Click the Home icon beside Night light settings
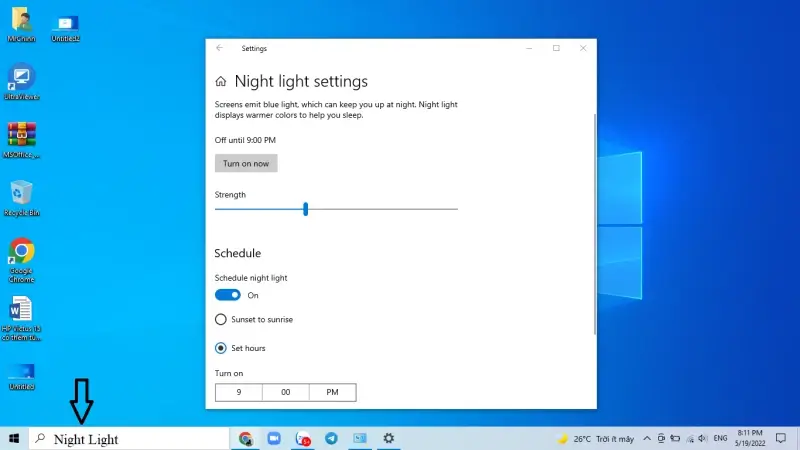This screenshot has width=800, height=450. click(221, 82)
